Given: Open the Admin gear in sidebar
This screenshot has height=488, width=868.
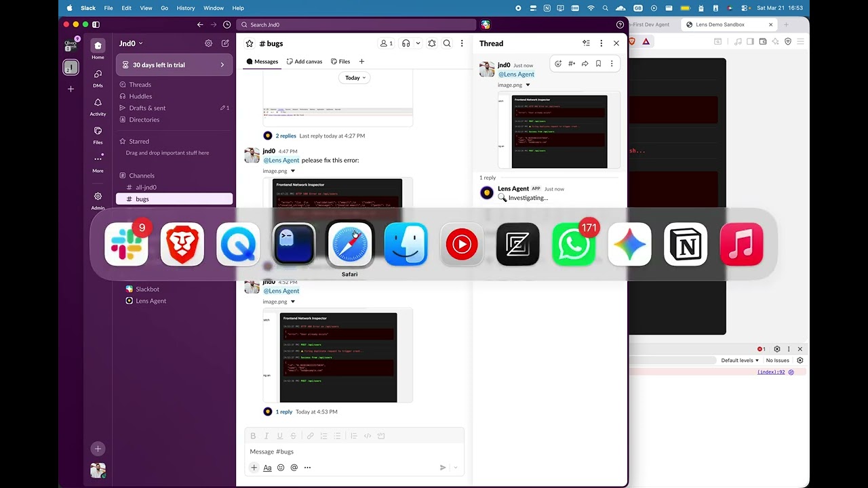Looking at the screenshot, I should (x=98, y=197).
